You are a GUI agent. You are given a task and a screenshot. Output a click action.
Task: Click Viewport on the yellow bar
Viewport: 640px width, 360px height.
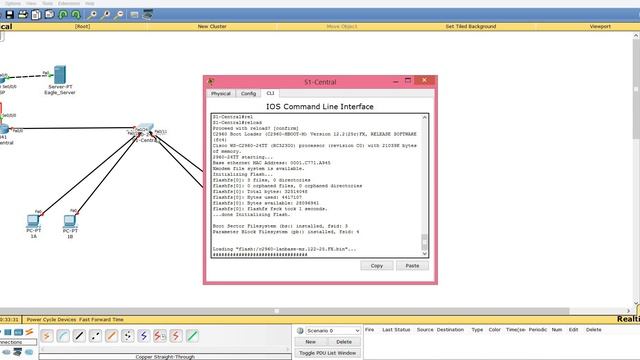click(600, 27)
